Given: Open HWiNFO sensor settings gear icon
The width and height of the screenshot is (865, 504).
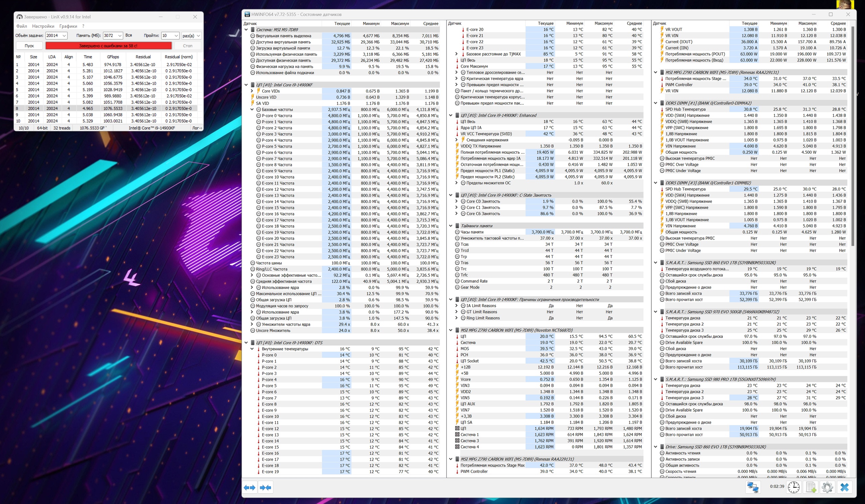Looking at the screenshot, I should (x=827, y=487).
